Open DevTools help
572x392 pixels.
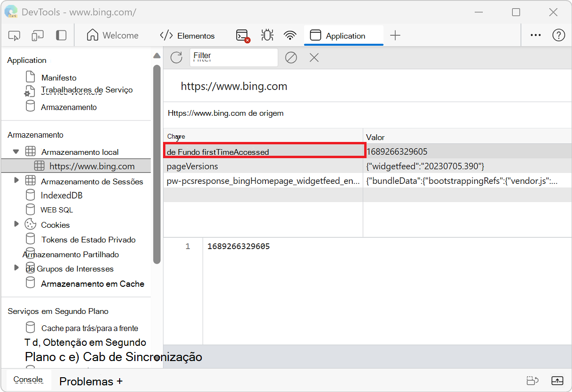(x=558, y=35)
